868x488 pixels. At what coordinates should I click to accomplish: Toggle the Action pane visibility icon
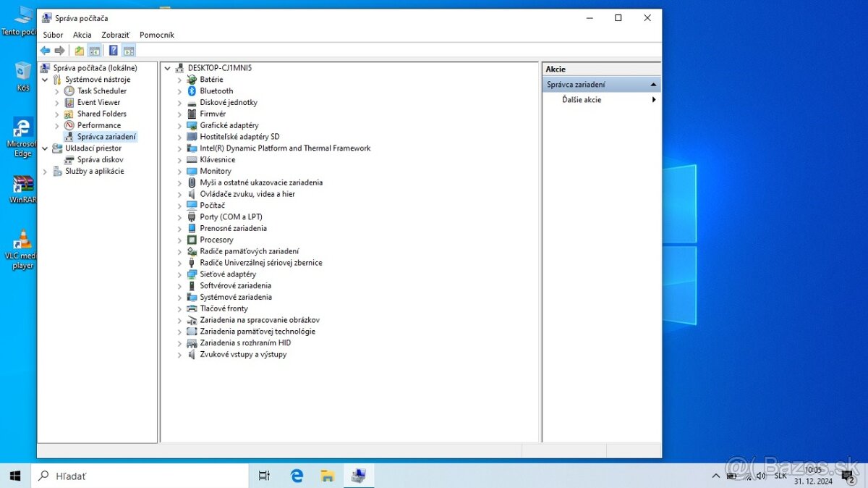pos(129,50)
